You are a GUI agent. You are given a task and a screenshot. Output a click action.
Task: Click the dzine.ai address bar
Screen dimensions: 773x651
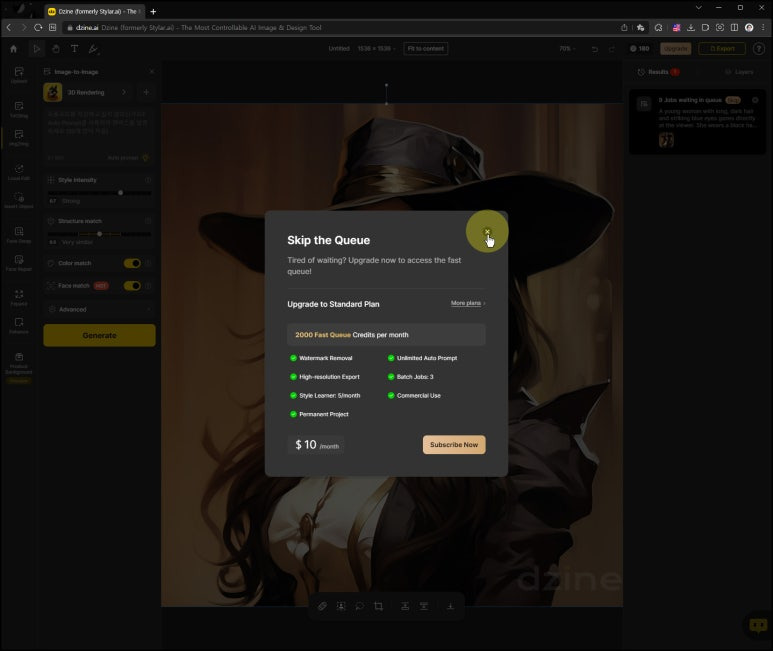(340, 28)
